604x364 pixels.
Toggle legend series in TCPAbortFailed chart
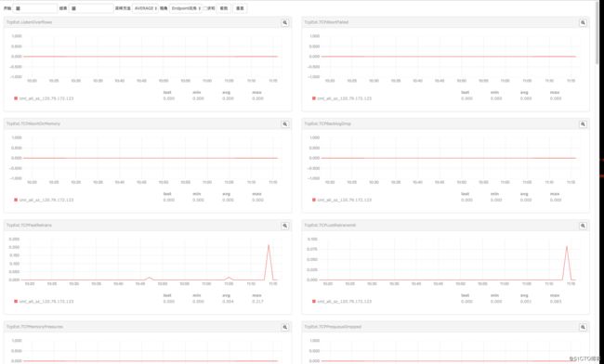(x=342, y=98)
